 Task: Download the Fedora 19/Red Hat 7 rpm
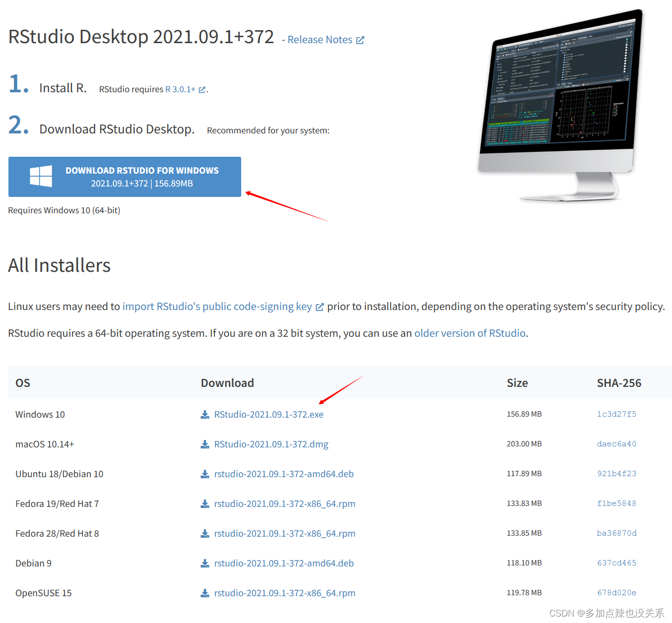[x=284, y=504]
